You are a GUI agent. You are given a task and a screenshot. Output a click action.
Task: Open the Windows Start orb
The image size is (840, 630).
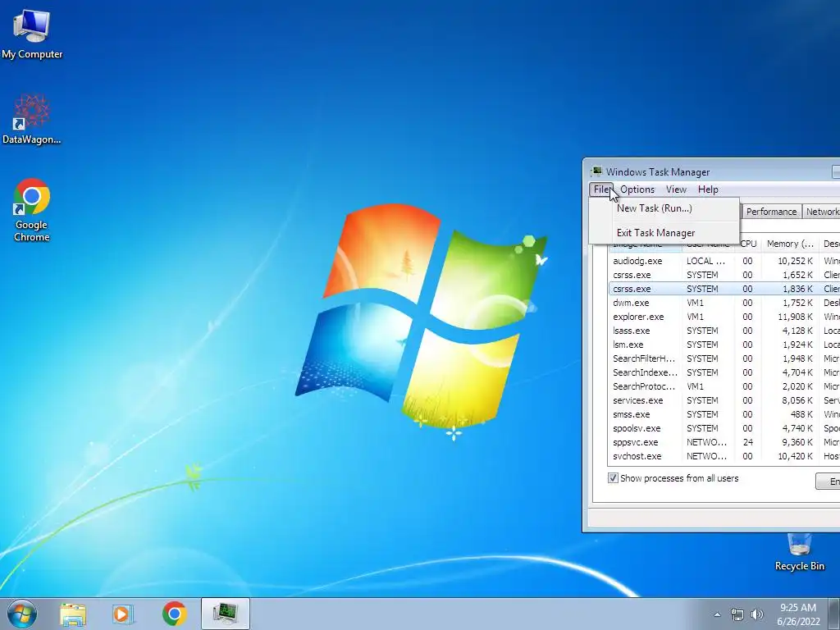[x=22, y=614]
